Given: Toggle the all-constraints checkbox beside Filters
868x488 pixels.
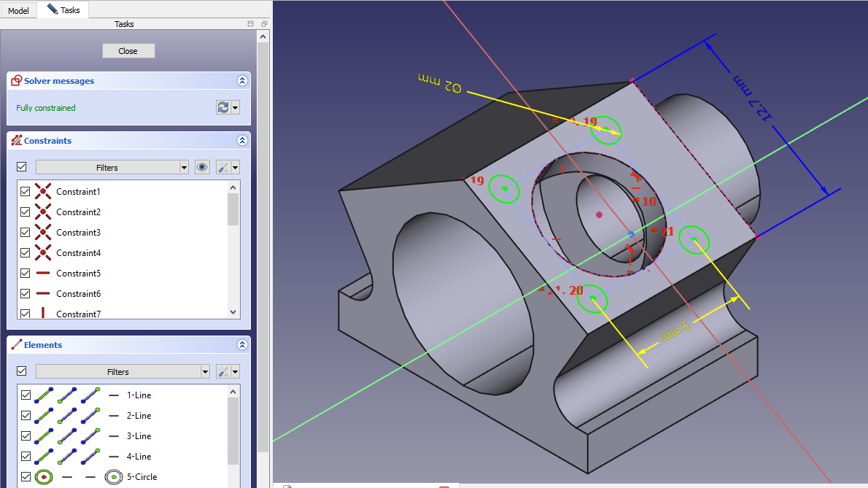Looking at the screenshot, I should 22,168.
